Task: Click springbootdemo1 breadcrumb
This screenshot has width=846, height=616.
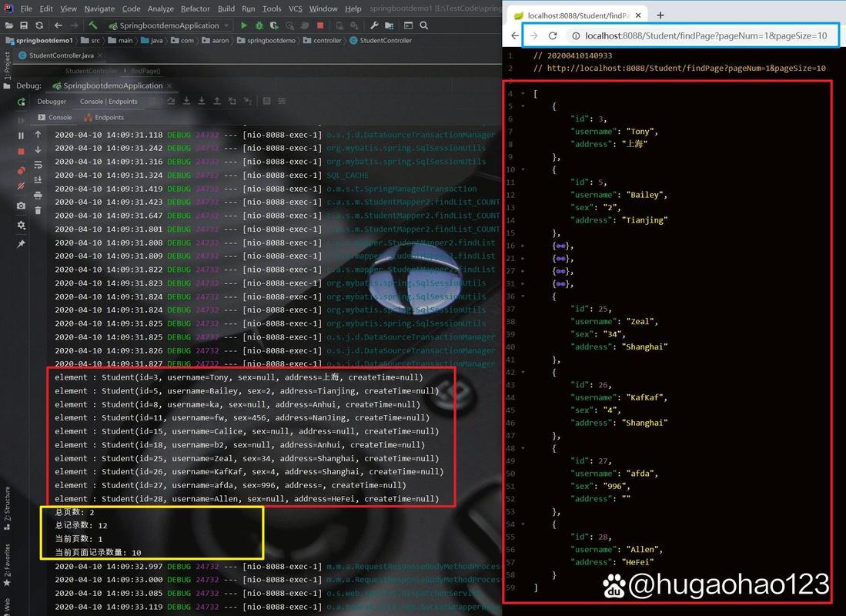Action: click(x=38, y=41)
